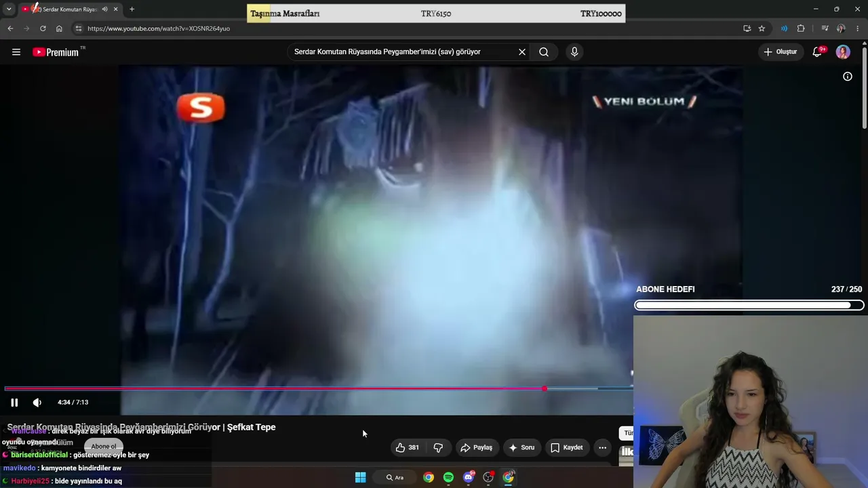The image size is (868, 488).
Task: Go back in the browser
Action: 10,28
